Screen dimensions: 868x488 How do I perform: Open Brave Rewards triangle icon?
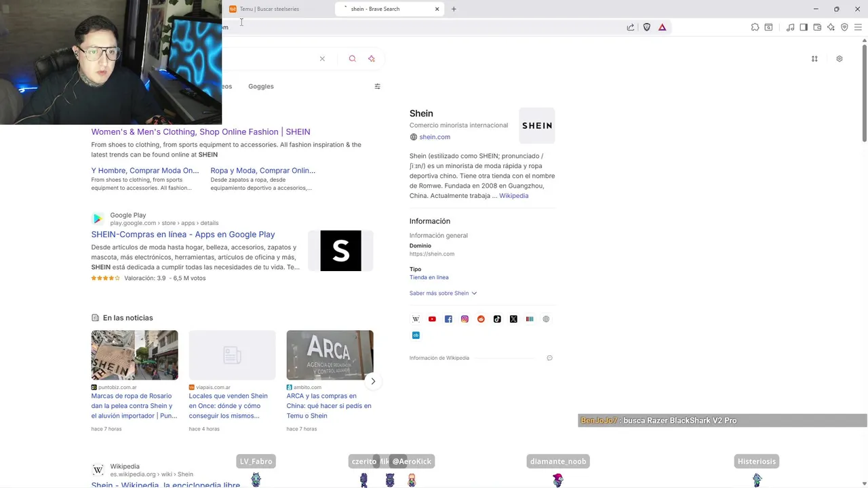click(x=663, y=27)
